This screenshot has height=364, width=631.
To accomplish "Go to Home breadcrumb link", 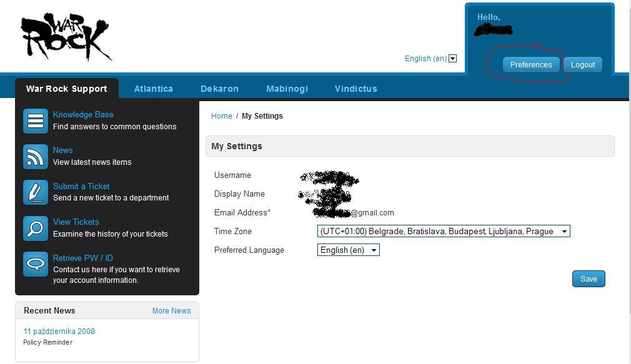I will tap(222, 116).
